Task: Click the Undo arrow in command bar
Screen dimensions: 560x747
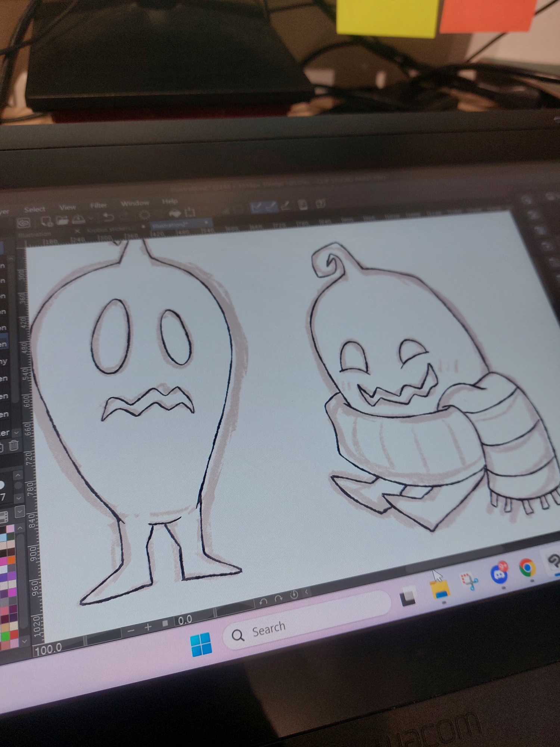Action: 108,217
